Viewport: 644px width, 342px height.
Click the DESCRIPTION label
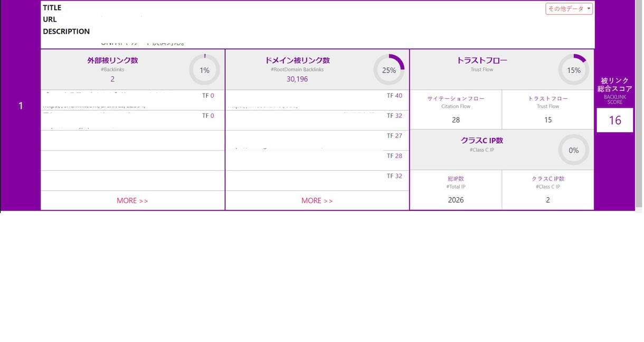(67, 31)
